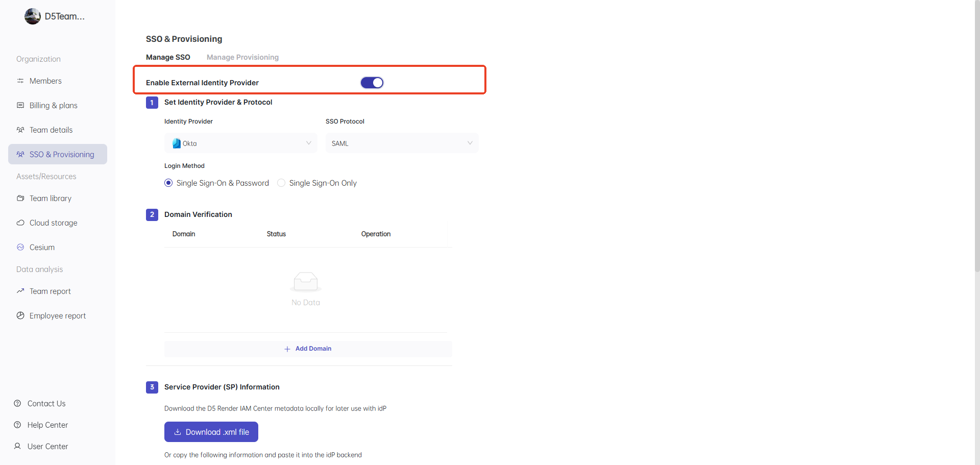Switch to Manage Provisioning tab
Image resolution: width=980 pixels, height=465 pixels.
coord(242,57)
